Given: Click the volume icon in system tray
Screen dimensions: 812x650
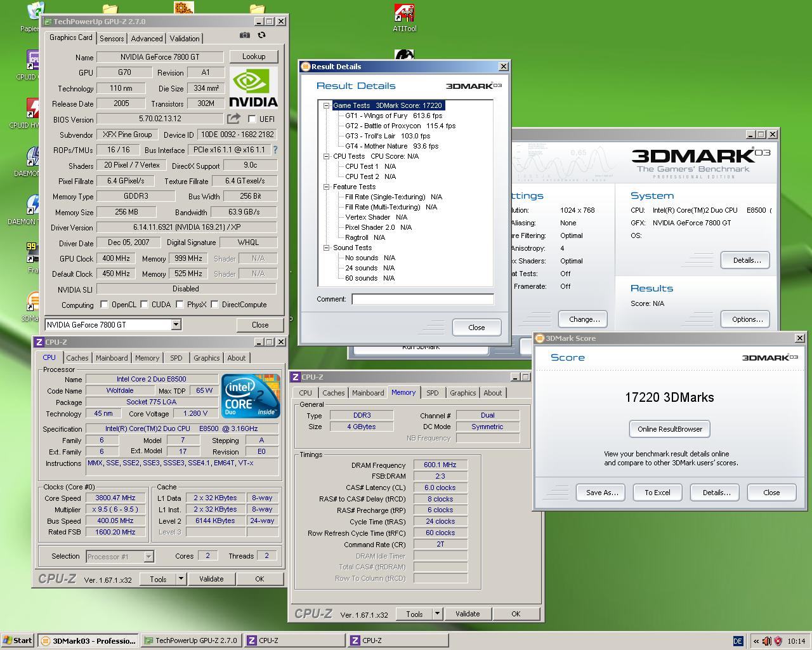Looking at the screenshot, I should [x=766, y=641].
